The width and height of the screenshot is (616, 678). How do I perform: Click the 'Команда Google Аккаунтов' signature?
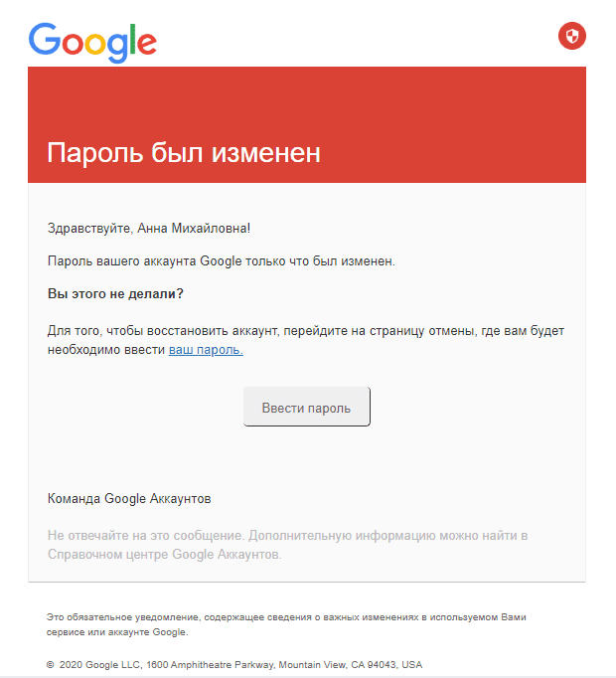(x=129, y=498)
